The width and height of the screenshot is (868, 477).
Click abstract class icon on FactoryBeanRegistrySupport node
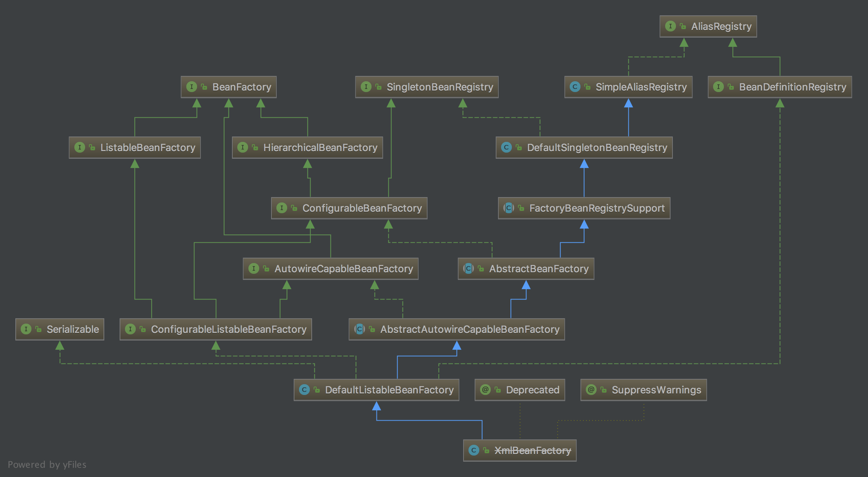tap(509, 208)
